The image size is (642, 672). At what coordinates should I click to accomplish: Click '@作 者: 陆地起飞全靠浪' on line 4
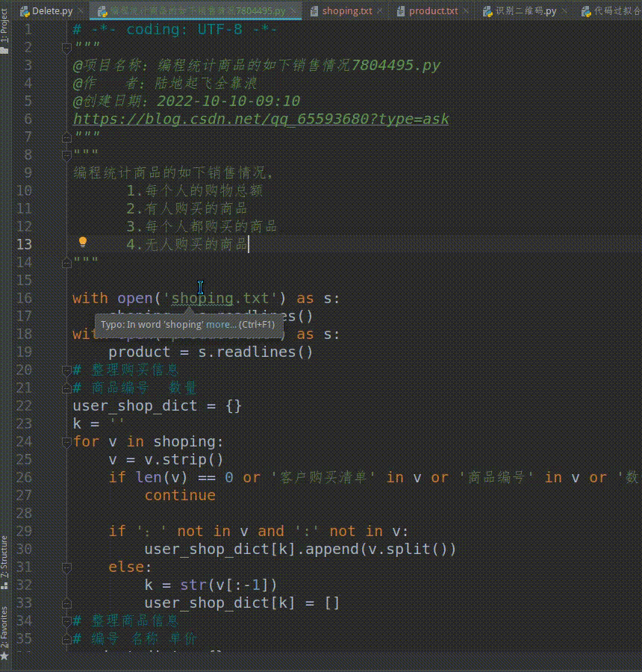165,83
